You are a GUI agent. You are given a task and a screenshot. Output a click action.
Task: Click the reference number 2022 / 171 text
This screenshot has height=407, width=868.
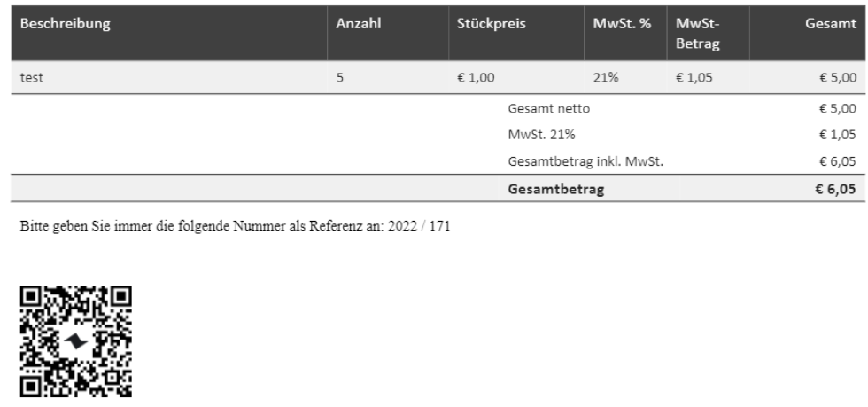(419, 226)
